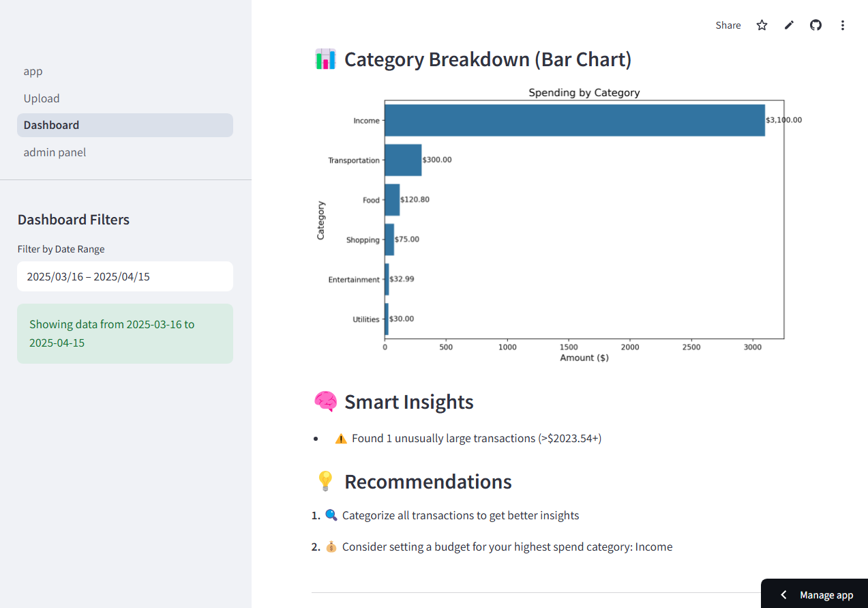This screenshot has width=868, height=608.
Task: Click the money bag icon in second recommendation
Action: [331, 546]
